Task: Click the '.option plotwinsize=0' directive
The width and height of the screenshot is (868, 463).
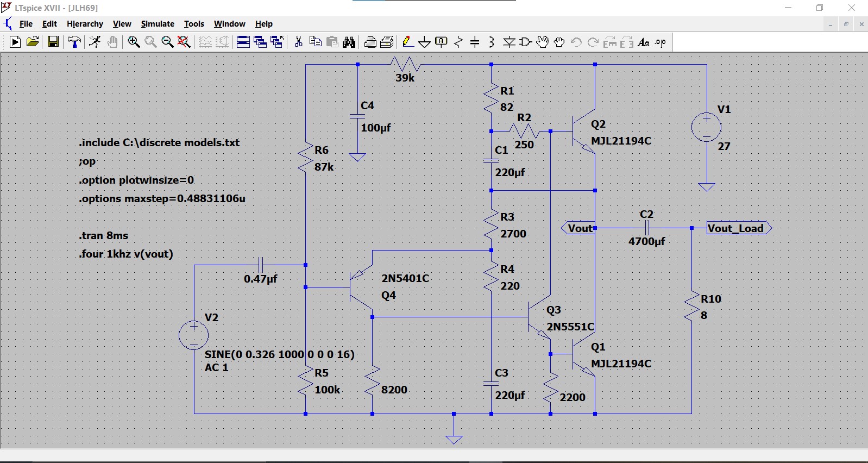Action: (136, 180)
